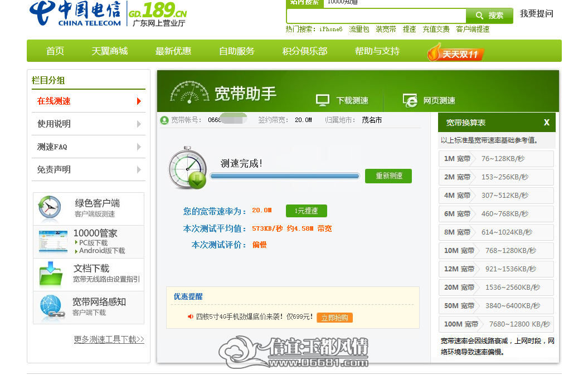Select the 100M 宽带 row

496,324
